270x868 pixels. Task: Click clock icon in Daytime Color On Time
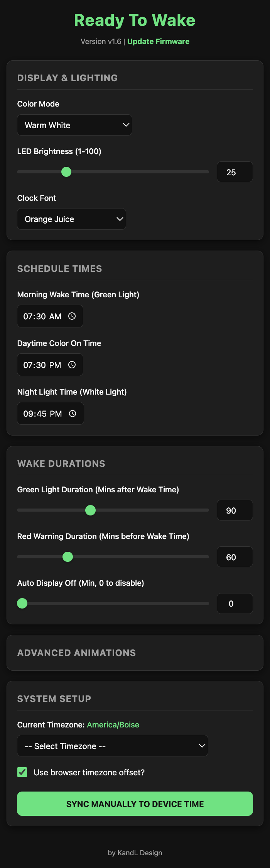(72, 365)
